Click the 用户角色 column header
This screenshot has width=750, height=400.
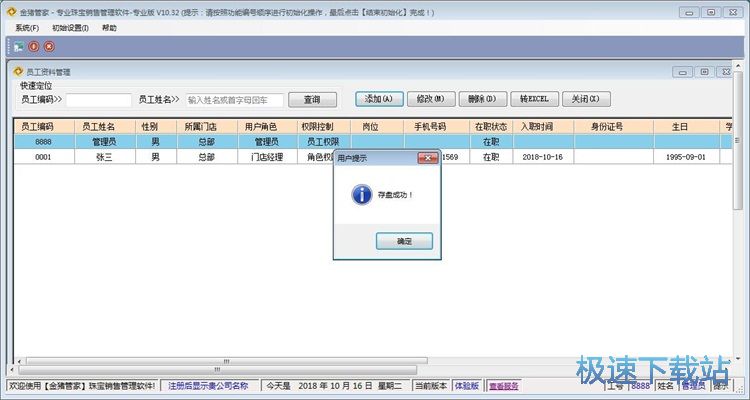click(267, 127)
